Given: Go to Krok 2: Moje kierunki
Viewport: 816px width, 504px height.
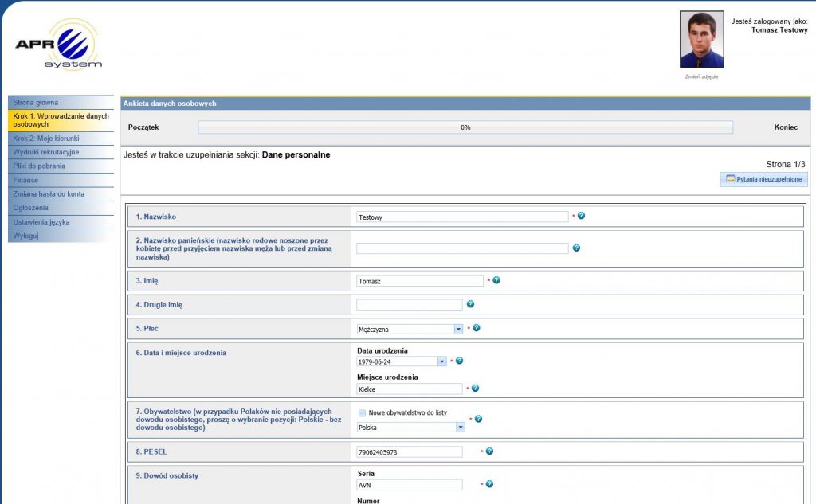Looking at the screenshot, I should click(61, 139).
